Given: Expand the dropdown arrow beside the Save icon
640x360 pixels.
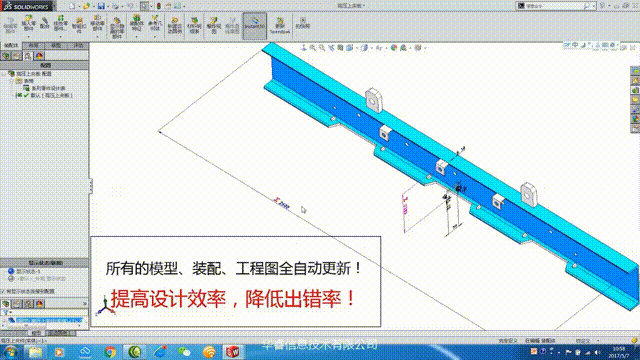Looking at the screenshot, I should click(x=107, y=7).
